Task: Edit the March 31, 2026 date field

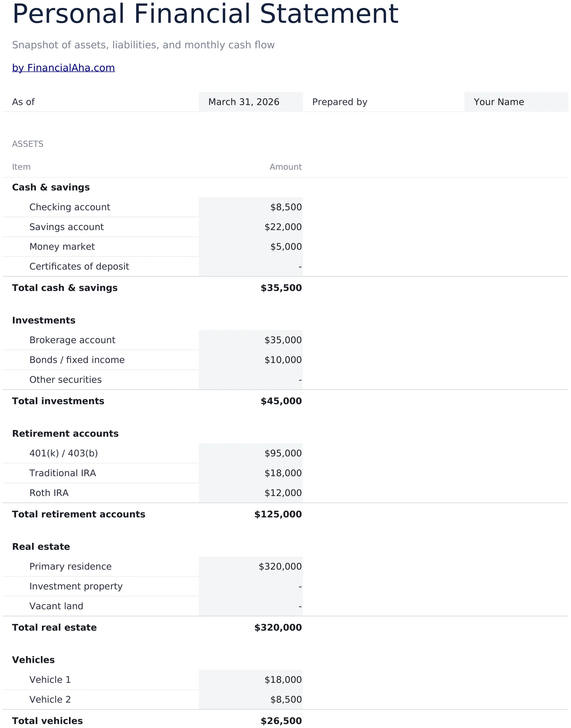Action: click(251, 102)
